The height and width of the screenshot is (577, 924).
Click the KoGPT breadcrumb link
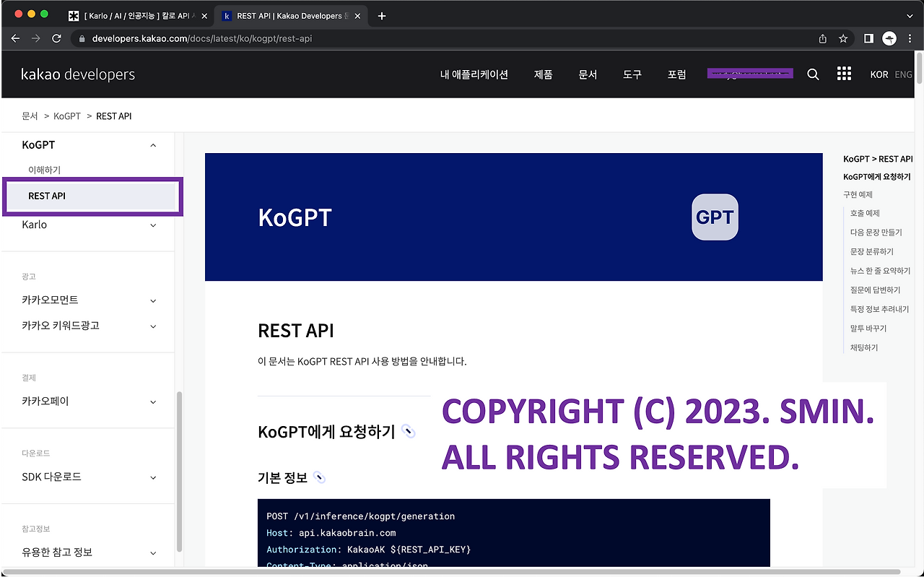point(67,116)
